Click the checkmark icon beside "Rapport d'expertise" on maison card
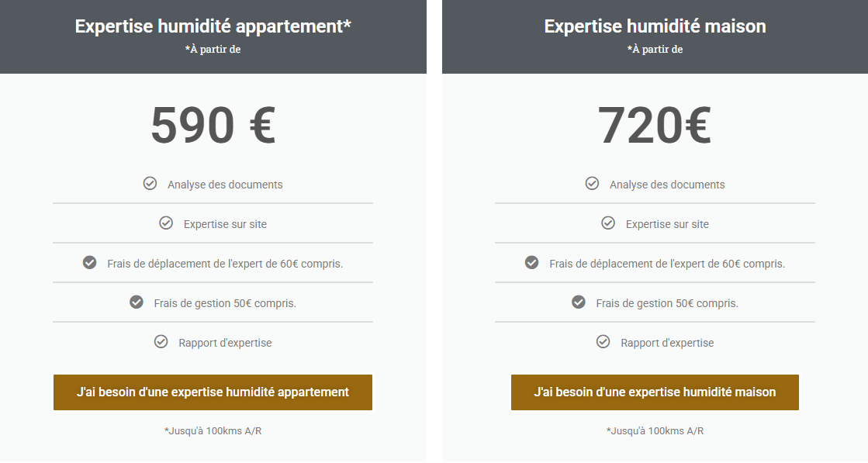This screenshot has width=868, height=463. click(603, 341)
